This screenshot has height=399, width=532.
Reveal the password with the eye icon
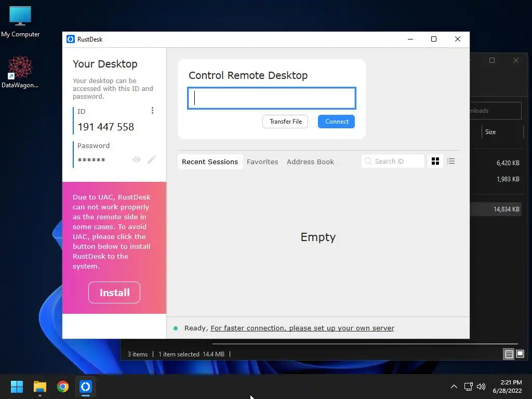point(137,160)
